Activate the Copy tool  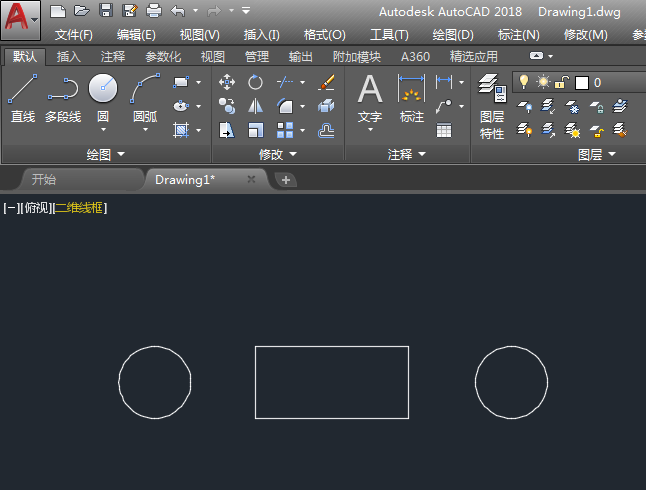click(x=227, y=106)
